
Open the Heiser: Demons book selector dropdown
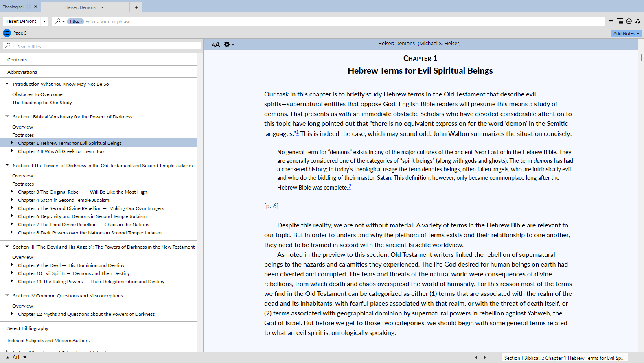coord(44,21)
